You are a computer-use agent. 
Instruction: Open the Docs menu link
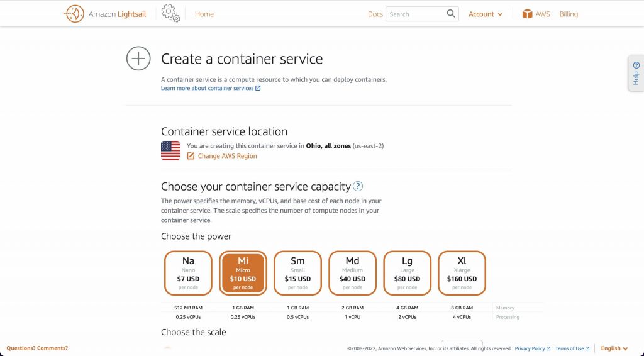click(x=375, y=14)
